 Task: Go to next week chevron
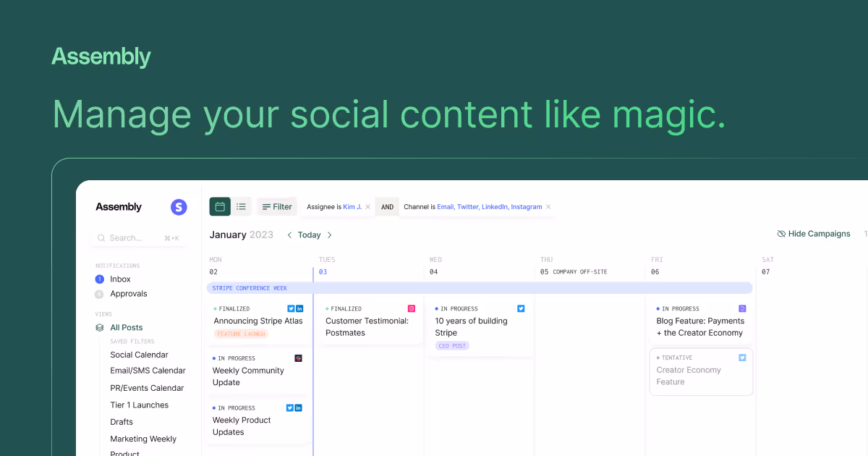pyautogui.click(x=329, y=235)
